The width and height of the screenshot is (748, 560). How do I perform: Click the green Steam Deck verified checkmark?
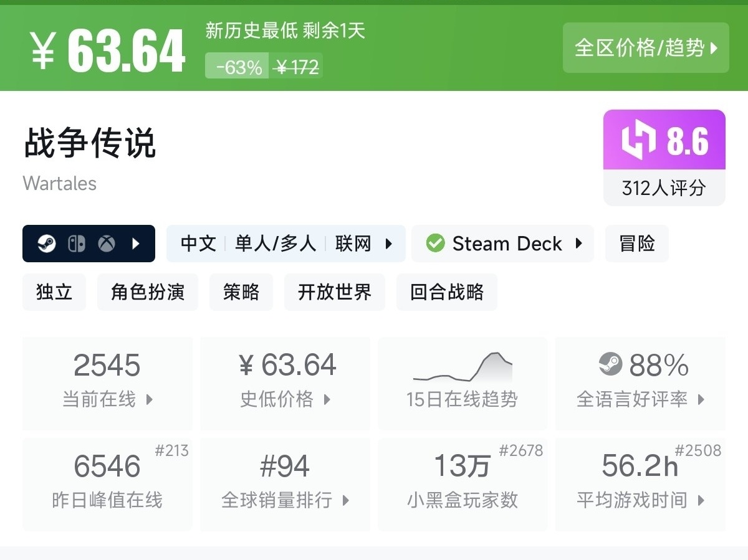436,244
